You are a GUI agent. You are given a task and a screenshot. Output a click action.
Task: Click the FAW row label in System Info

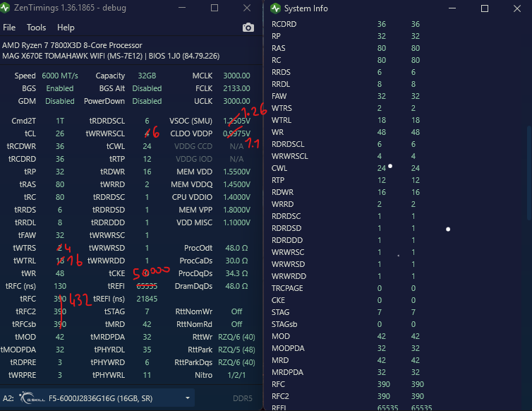pyautogui.click(x=279, y=97)
